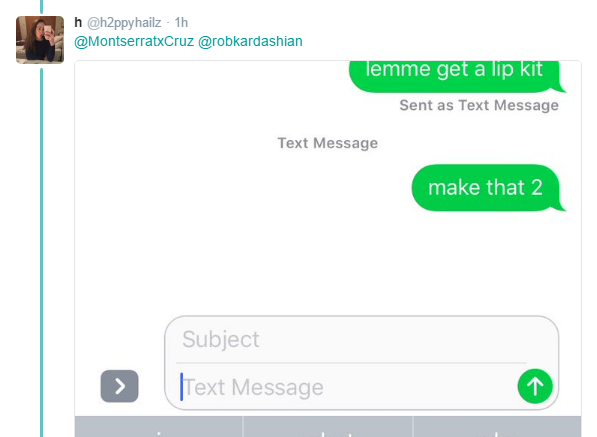
Task: Focus the Text Message input field
Action: [346, 387]
